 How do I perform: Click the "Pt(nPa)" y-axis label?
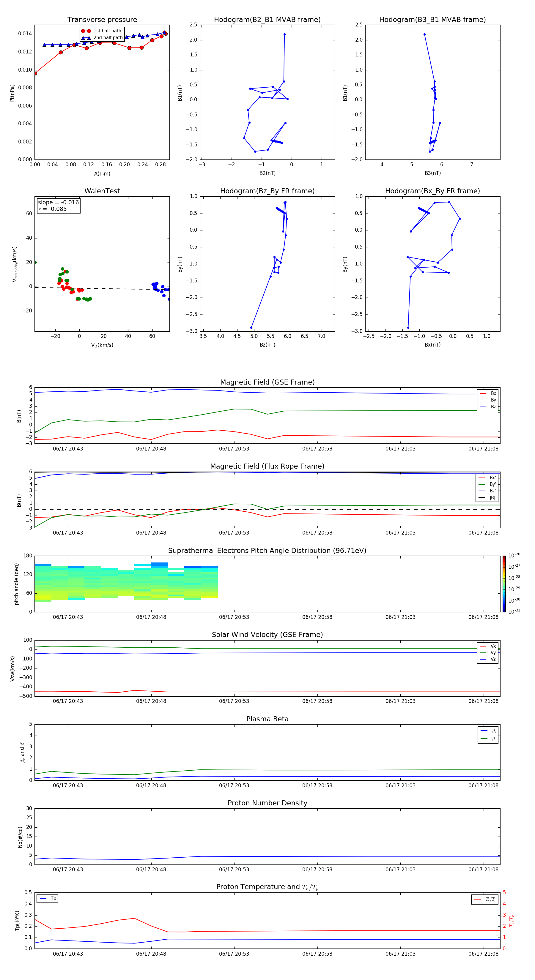pos(12,92)
